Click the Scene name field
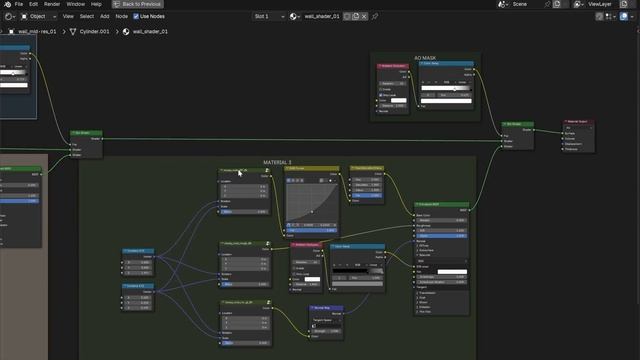 point(527,4)
